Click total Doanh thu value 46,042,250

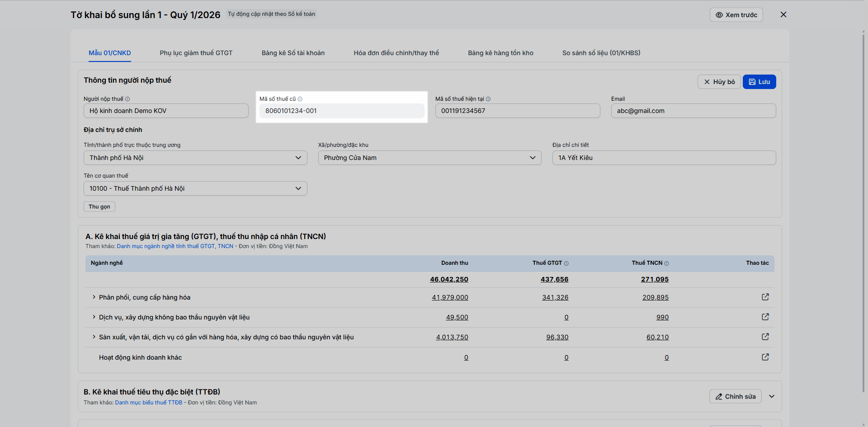coord(449,279)
